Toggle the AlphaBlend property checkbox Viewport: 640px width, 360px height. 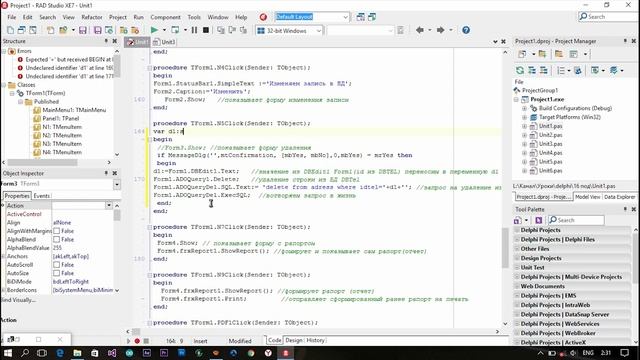(57, 240)
